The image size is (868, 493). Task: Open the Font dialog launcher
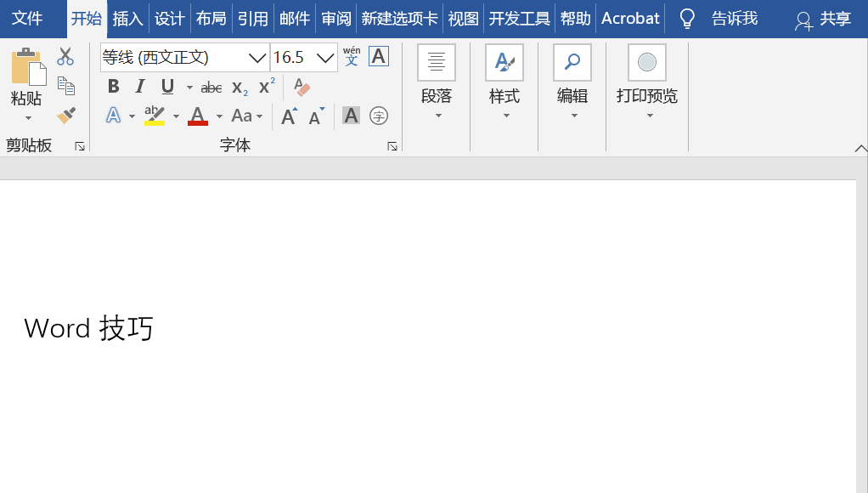click(x=392, y=146)
